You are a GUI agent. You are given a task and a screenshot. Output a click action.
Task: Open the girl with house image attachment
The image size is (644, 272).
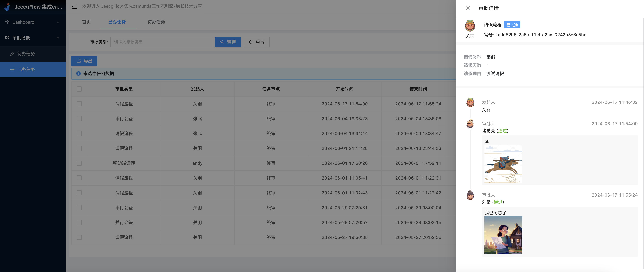pyautogui.click(x=503, y=235)
